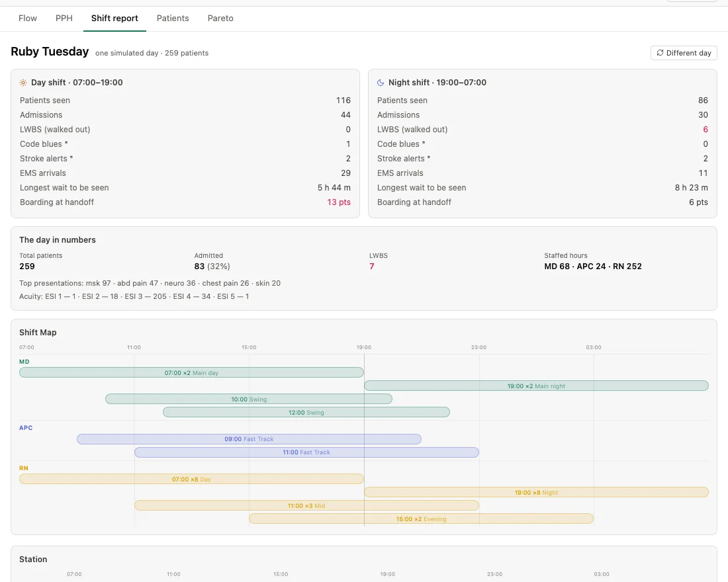The width and height of the screenshot is (728, 582).
Task: Select the 11:00 Fast Track APC bar
Action: (306, 452)
